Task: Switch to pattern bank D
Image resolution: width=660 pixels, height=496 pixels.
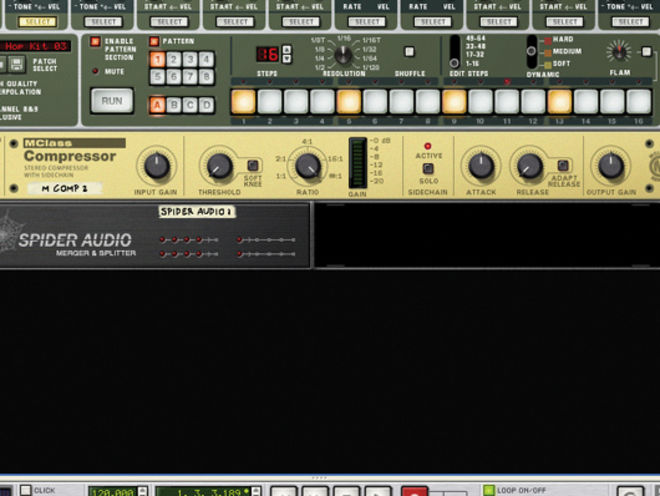Action: 206,105
